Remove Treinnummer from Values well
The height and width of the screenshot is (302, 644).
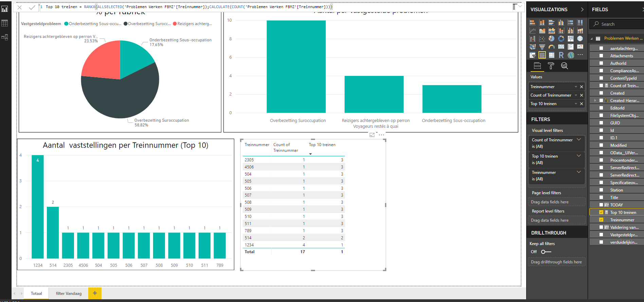(x=582, y=87)
